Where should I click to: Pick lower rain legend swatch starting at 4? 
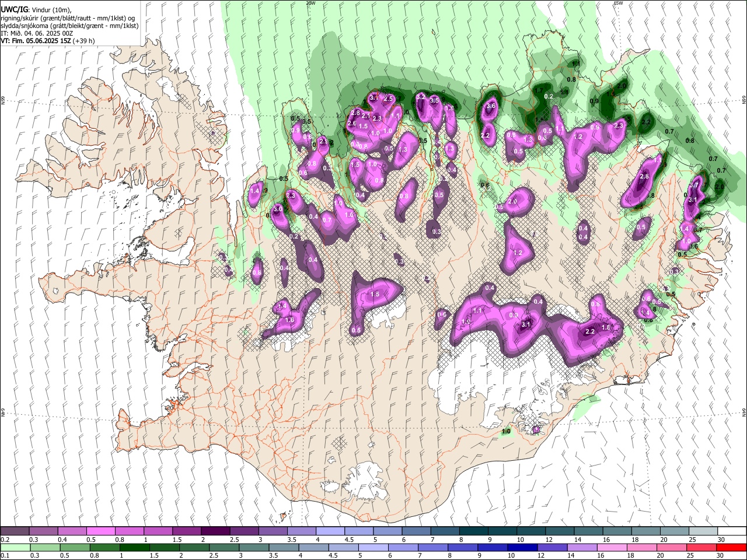click(x=313, y=547)
